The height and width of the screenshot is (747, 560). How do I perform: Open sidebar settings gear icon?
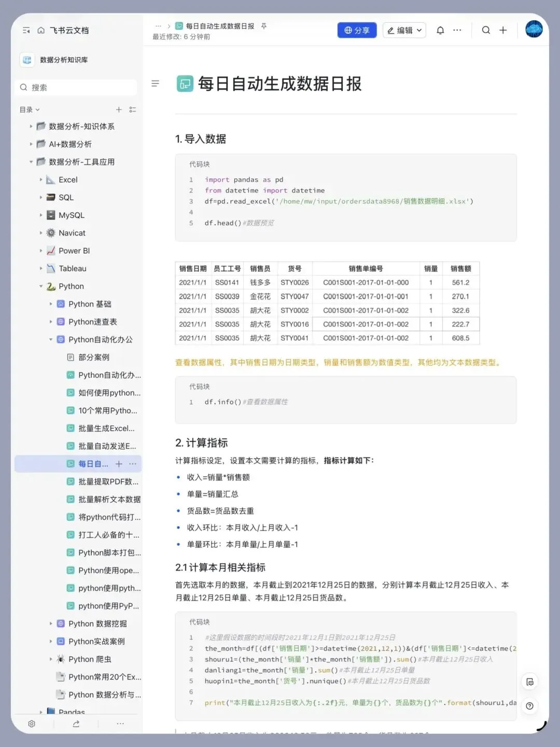tap(32, 724)
